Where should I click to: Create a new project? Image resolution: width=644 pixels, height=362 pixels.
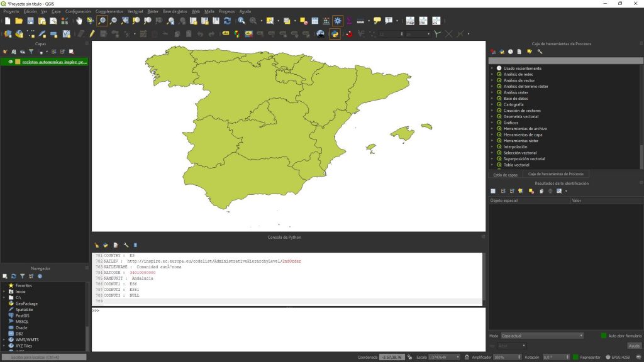pyautogui.click(x=8, y=21)
